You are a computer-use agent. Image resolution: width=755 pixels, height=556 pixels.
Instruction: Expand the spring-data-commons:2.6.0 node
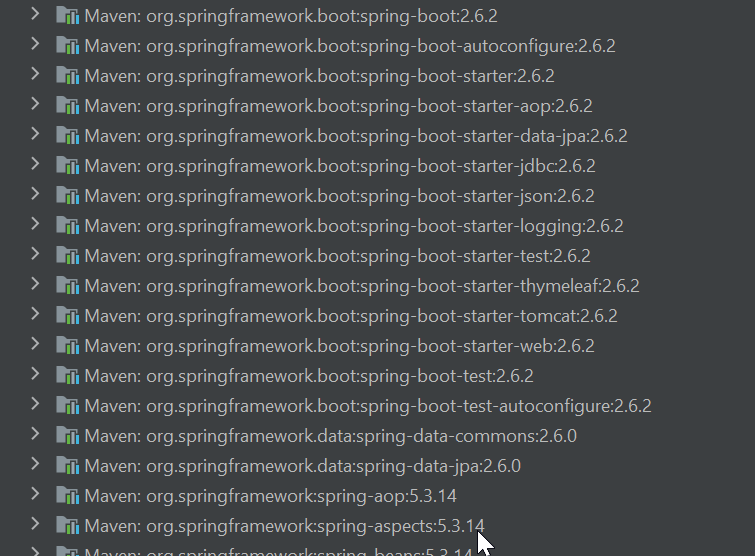pos(35,434)
